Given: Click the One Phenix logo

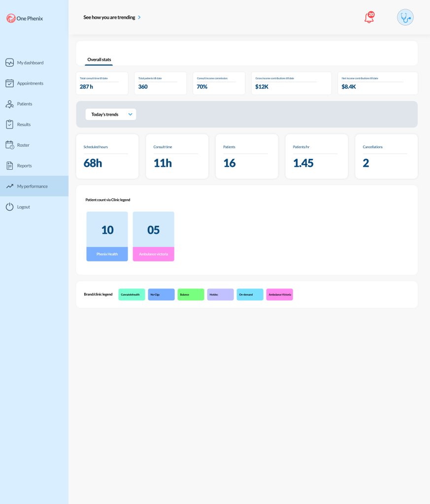Looking at the screenshot, I should (x=25, y=18).
